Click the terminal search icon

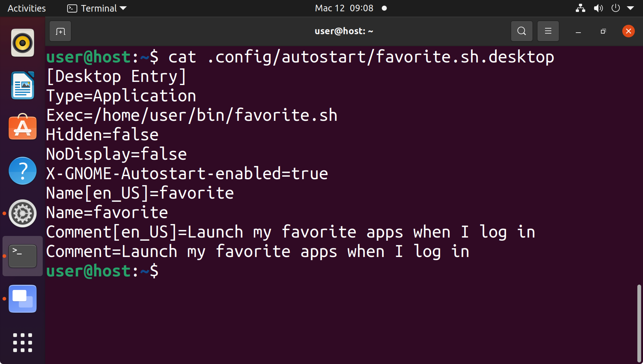521,31
